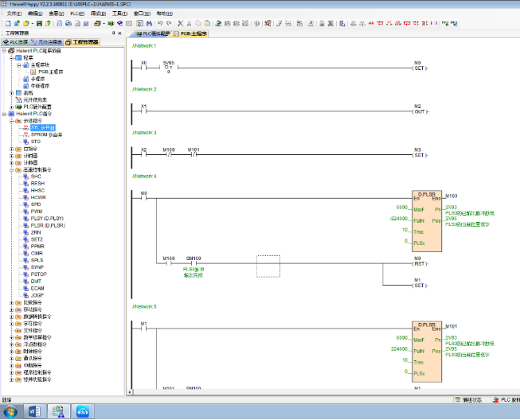Expand the 比较指令 folder
This screenshot has width=520, height=420.
click(x=11, y=302)
